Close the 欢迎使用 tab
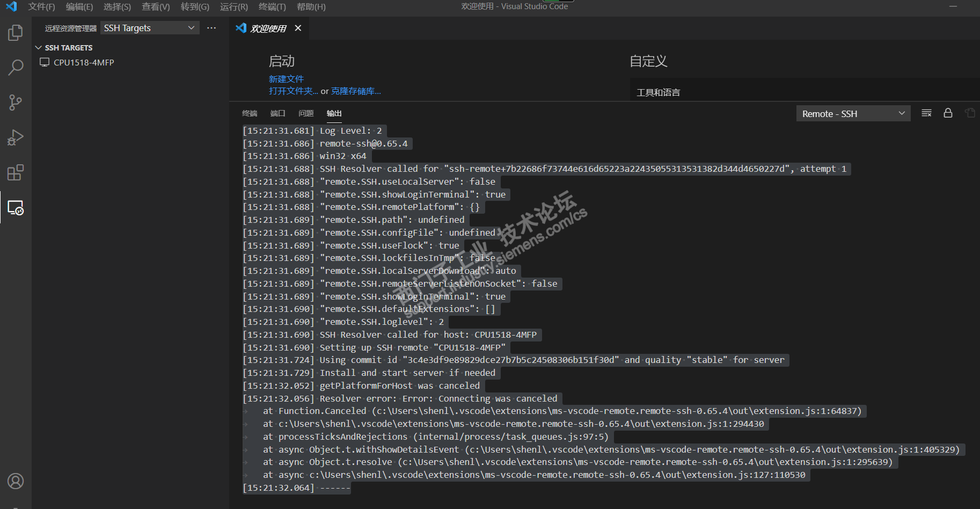Viewport: 980px width, 509px height. click(298, 28)
